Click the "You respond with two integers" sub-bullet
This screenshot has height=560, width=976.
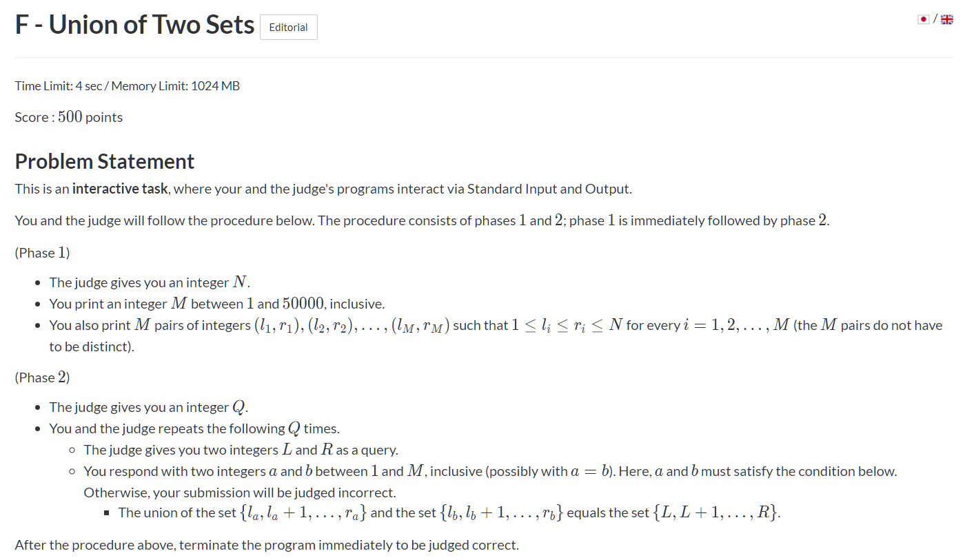pyautogui.click(x=489, y=471)
